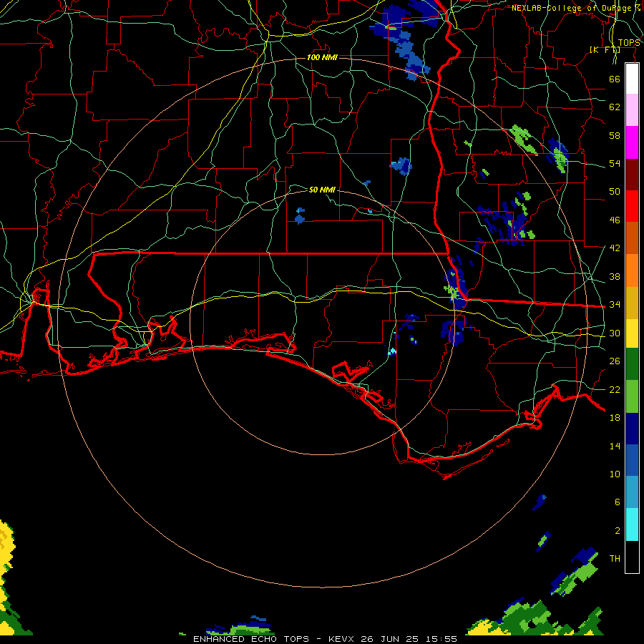Click the small cyan echo pixel on map
Screen dimensions: 644x644
pos(392,351)
